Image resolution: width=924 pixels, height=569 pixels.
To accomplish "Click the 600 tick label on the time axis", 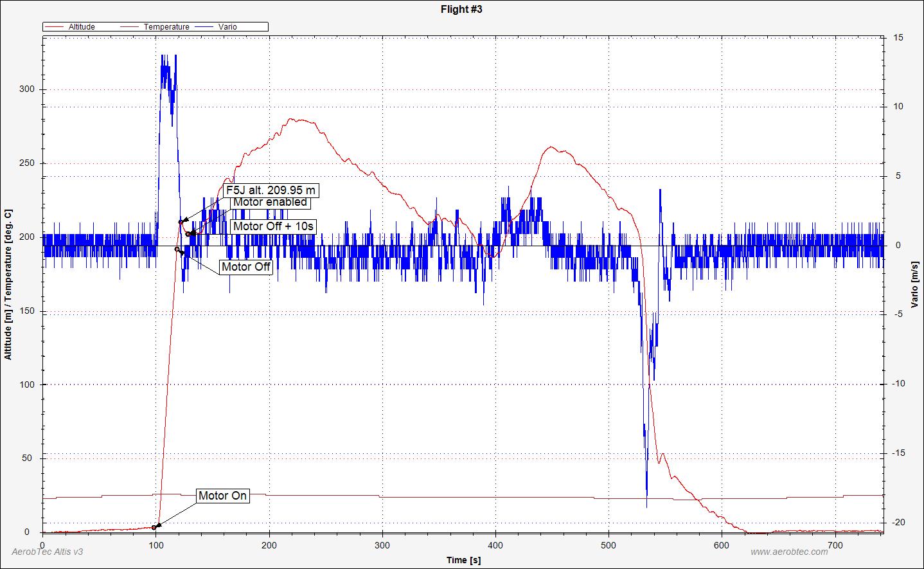I will 722,545.
